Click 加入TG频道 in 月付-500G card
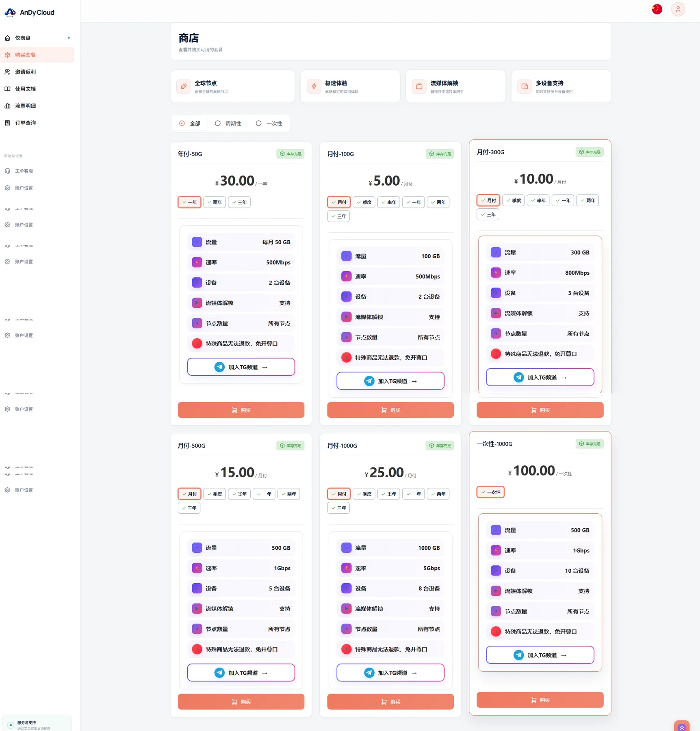700x731 pixels. pos(241,673)
